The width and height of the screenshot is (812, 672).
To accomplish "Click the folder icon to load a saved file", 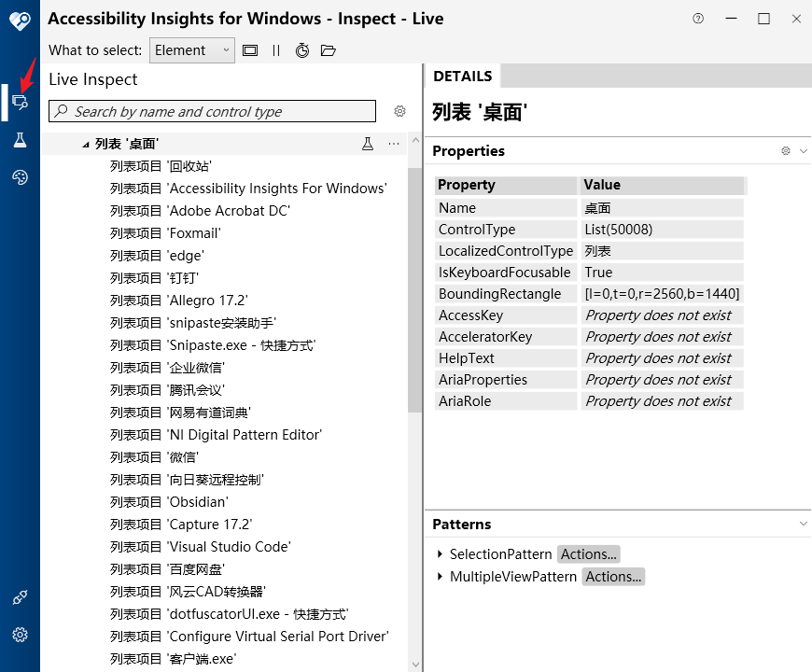I will coord(329,49).
